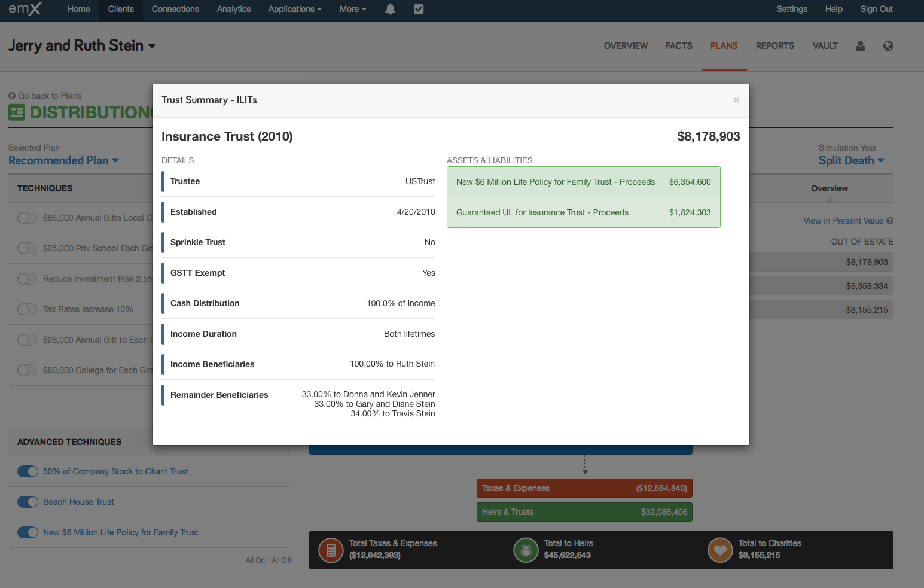Click the emX logo

click(x=25, y=9)
